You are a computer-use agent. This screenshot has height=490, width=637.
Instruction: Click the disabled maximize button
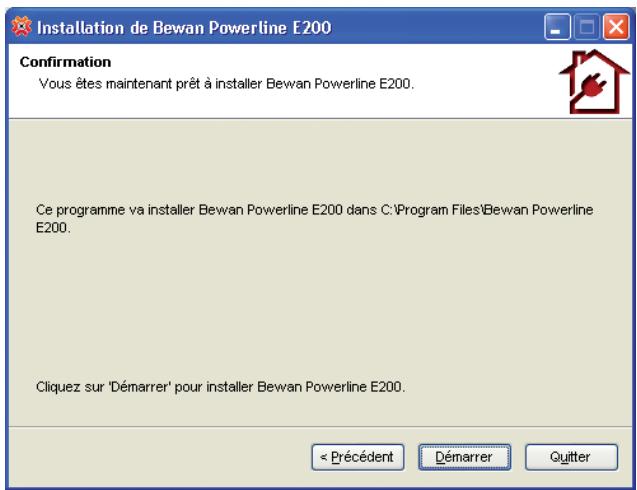(587, 27)
